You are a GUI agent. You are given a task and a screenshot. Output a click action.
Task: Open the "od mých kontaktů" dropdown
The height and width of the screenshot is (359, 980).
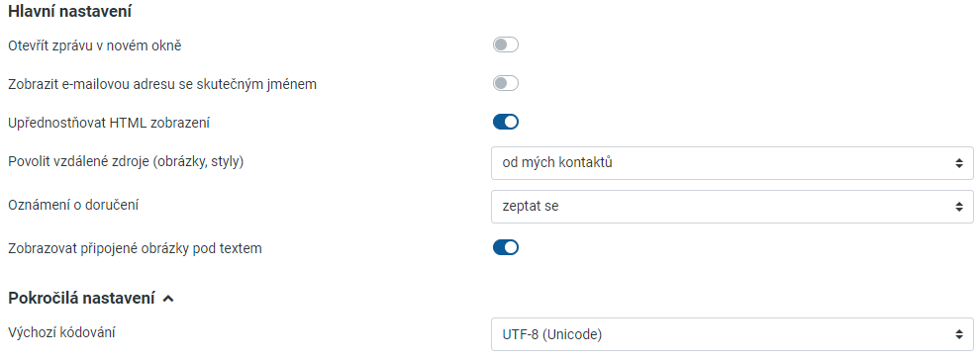tap(732, 163)
